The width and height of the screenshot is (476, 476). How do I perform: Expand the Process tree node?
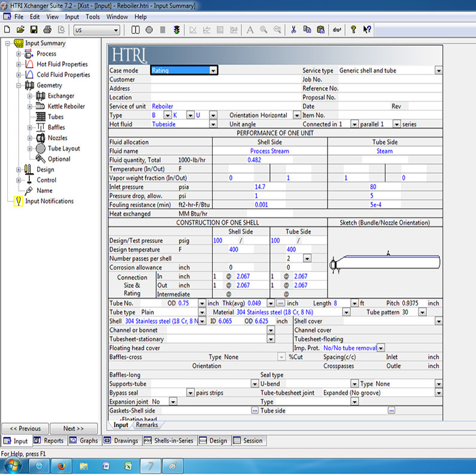point(19,54)
